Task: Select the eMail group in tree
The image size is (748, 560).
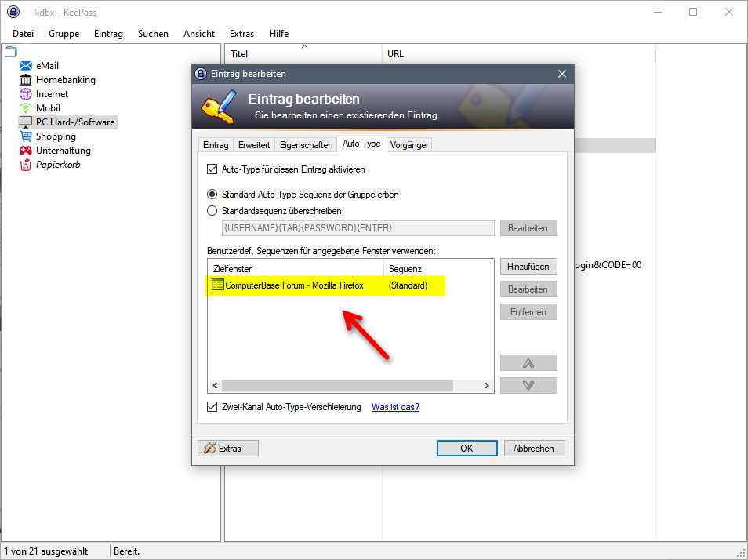Action: 47,66
